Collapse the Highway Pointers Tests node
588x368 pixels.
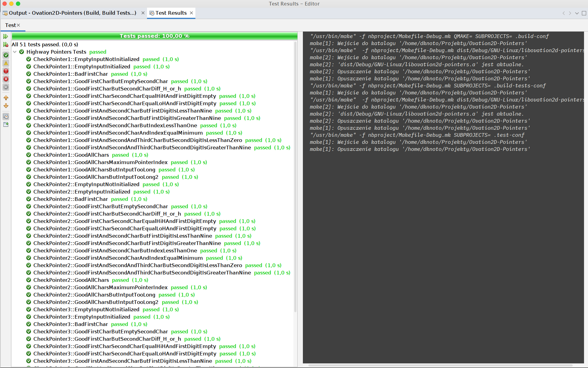coord(15,52)
